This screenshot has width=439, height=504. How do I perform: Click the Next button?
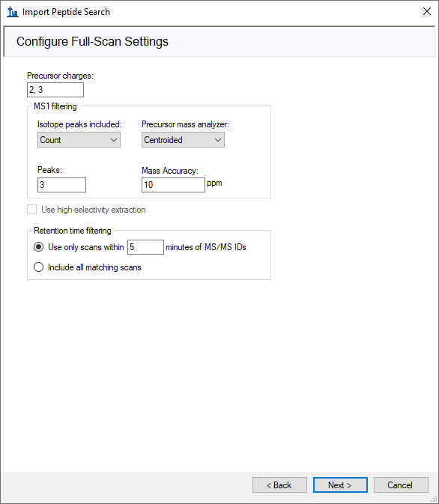(340, 485)
